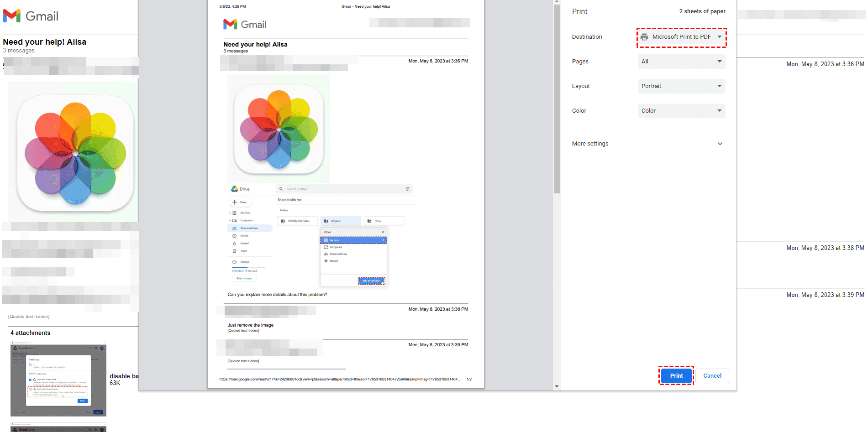Click the Buy storage button
868x432 pixels.
click(x=244, y=278)
